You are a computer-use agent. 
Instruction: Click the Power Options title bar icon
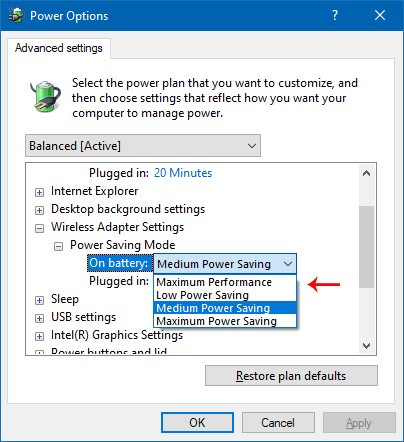click(x=16, y=15)
